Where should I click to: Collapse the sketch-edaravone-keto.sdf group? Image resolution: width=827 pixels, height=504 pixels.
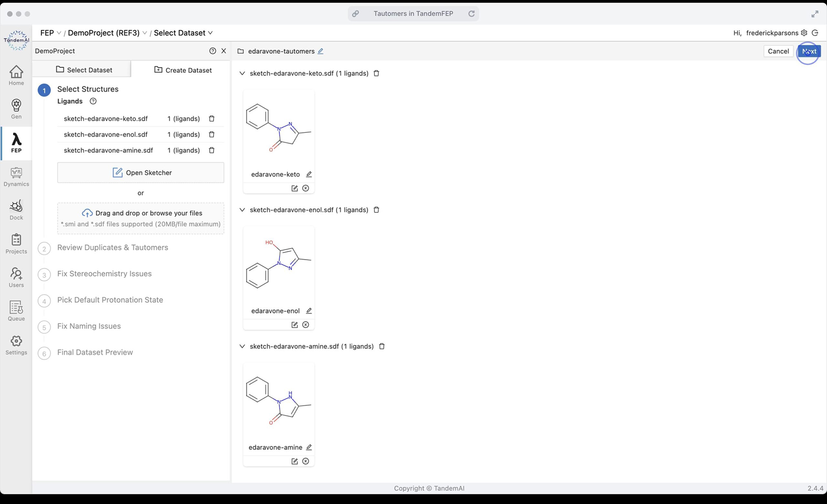pyautogui.click(x=242, y=73)
